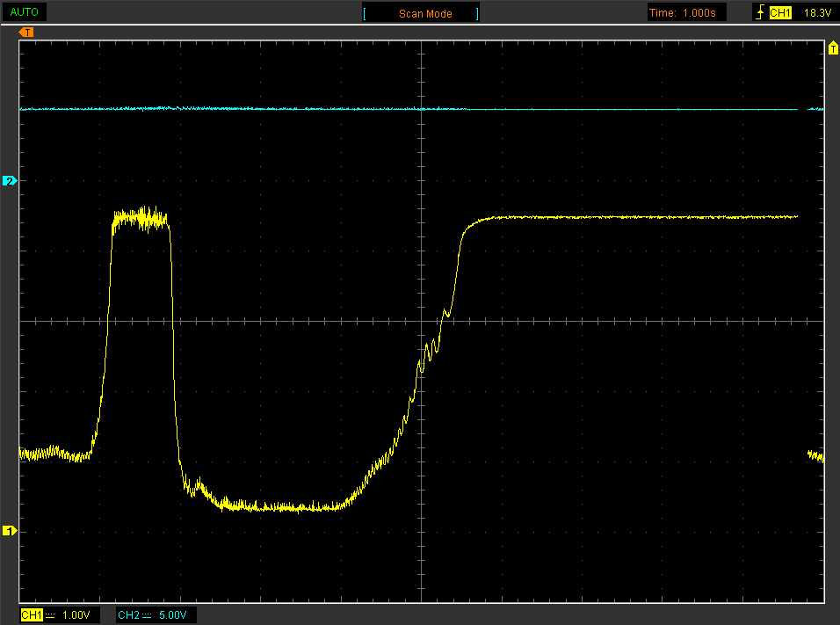Viewport: 840px width, 625px height.
Task: Click the 18.3V trigger level value
Action: tap(817, 13)
